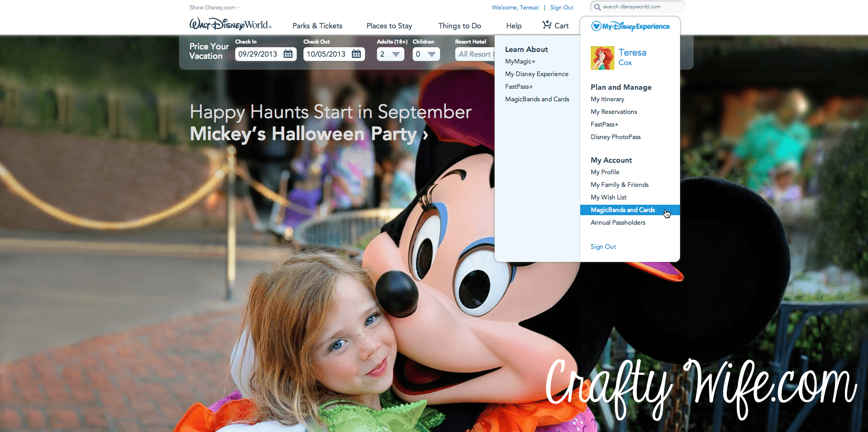The width and height of the screenshot is (868, 432).
Task: Open the Help menu
Action: click(514, 26)
